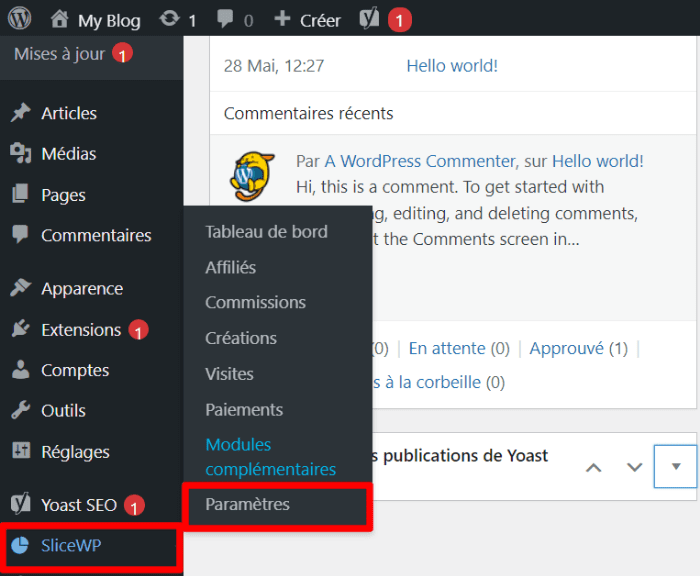Click the Médias icon in sidebar
700x576 pixels.
21,153
